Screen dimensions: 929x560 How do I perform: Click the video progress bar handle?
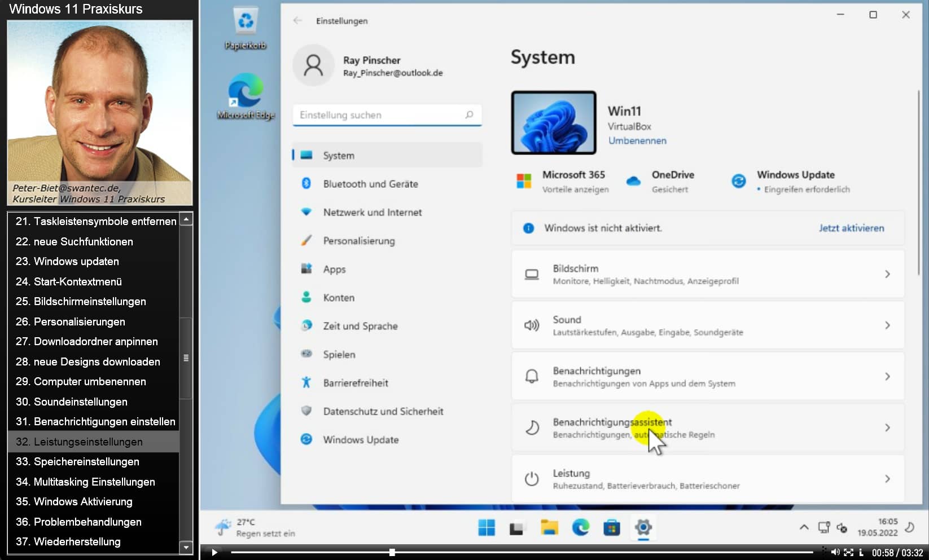point(392,553)
